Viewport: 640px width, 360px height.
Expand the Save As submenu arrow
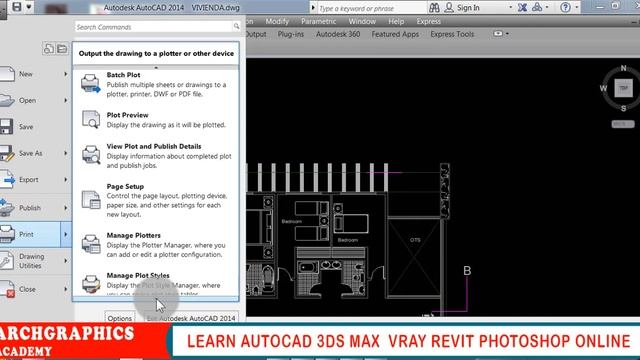[66, 153]
